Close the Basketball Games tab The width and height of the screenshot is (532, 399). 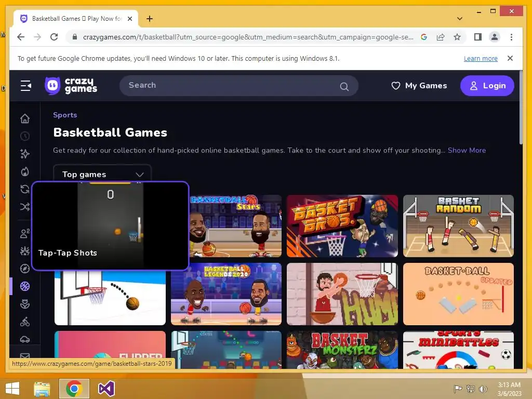[x=129, y=19]
